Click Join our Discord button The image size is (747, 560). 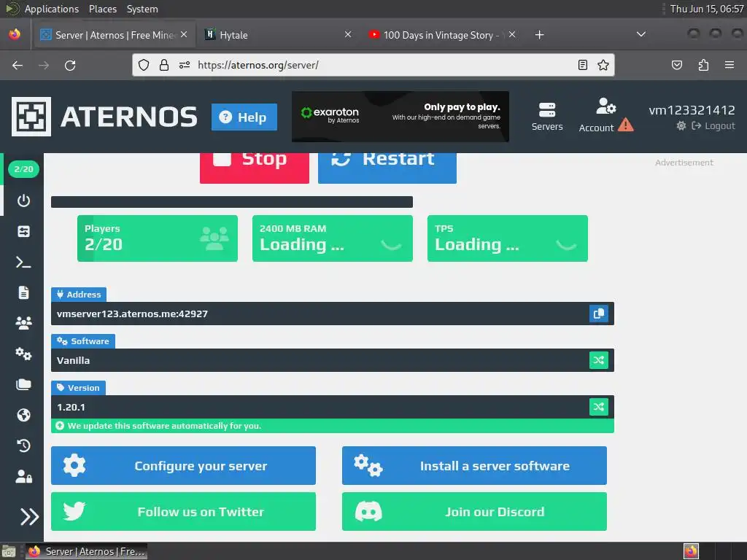[x=474, y=511]
